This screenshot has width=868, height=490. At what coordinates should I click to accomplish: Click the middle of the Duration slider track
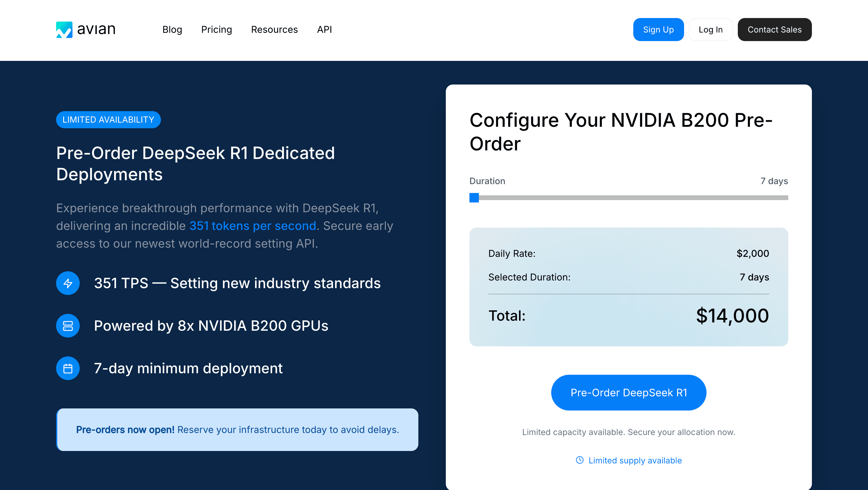629,198
